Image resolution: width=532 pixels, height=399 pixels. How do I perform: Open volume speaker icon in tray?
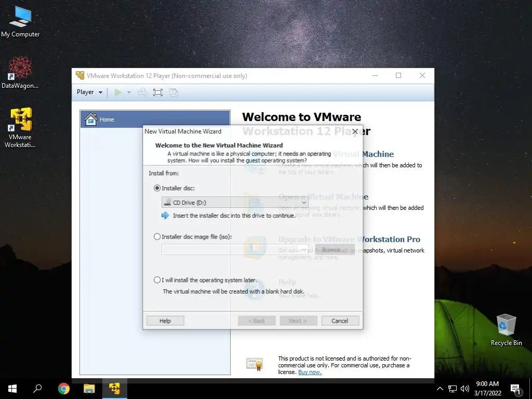(x=465, y=389)
